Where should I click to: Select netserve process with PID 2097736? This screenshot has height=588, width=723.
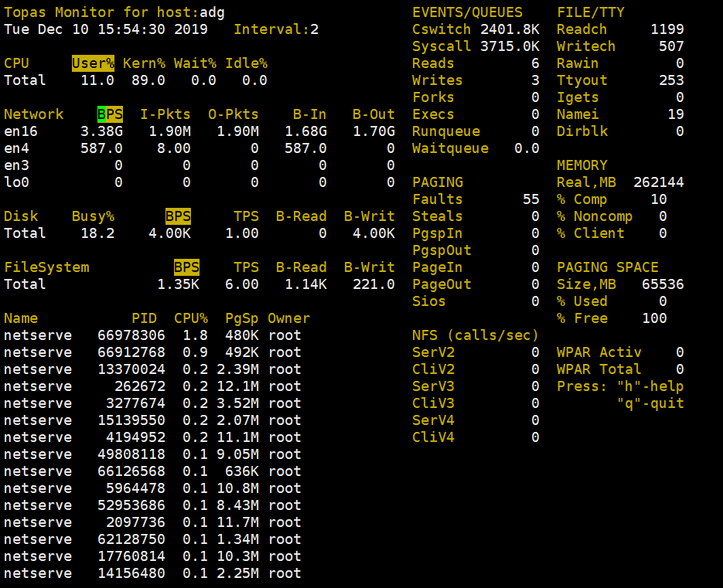[152, 523]
